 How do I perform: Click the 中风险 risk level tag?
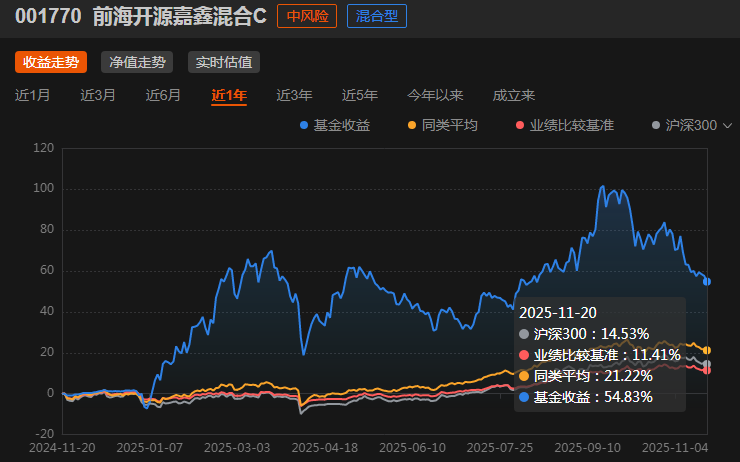point(307,16)
